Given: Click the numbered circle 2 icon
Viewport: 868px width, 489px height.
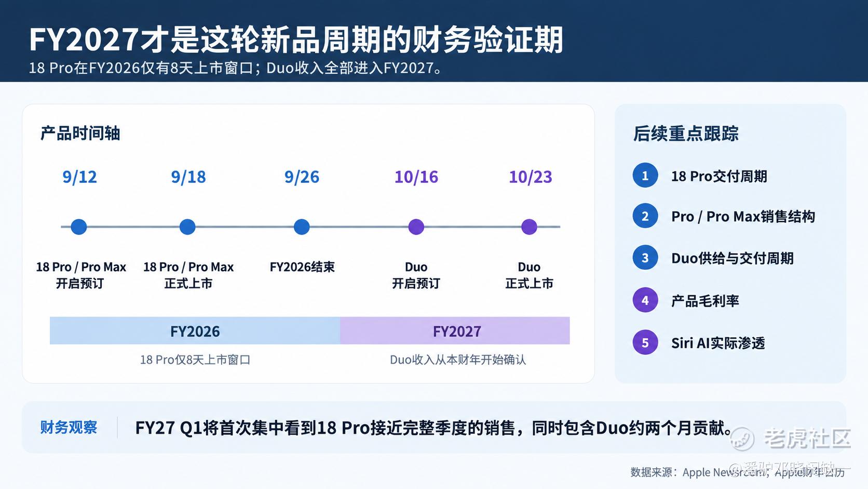Looking at the screenshot, I should point(645,216).
